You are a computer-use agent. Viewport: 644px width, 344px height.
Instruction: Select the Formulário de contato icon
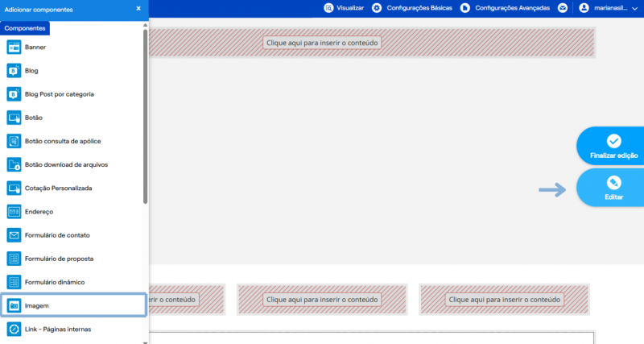click(x=14, y=235)
